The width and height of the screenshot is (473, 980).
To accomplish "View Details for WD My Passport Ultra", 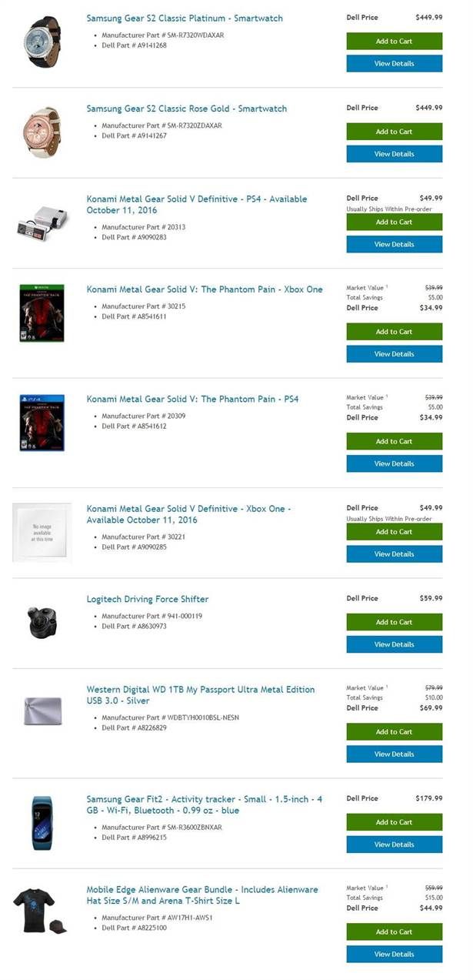I will click(395, 754).
